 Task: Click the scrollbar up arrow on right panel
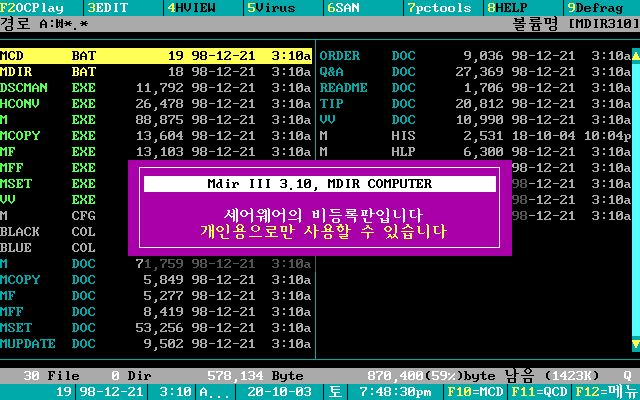[x=636, y=56]
